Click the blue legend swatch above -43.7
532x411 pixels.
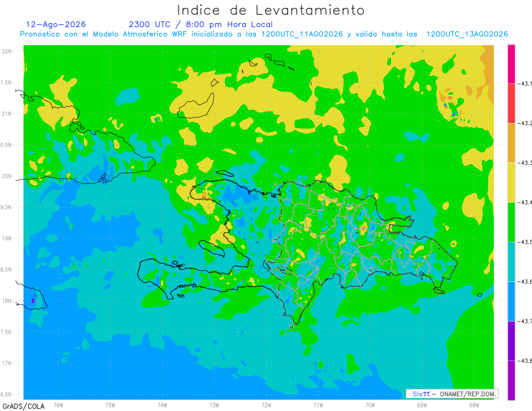coord(511,301)
